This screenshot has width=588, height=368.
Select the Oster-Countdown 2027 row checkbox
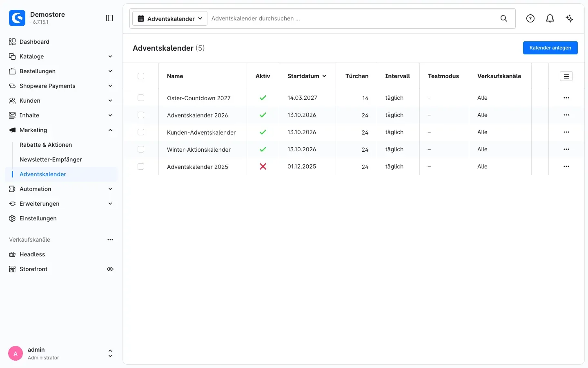[141, 98]
